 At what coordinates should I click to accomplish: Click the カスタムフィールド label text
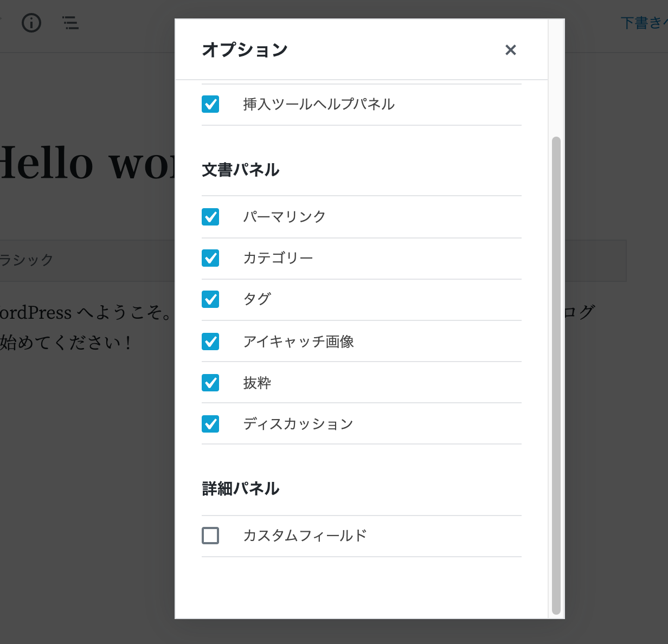[305, 536]
